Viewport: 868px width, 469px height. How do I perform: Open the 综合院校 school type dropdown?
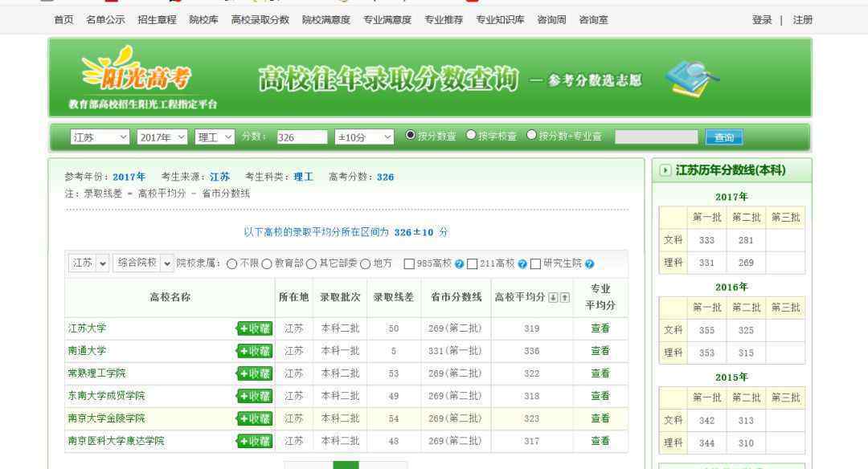click(143, 263)
